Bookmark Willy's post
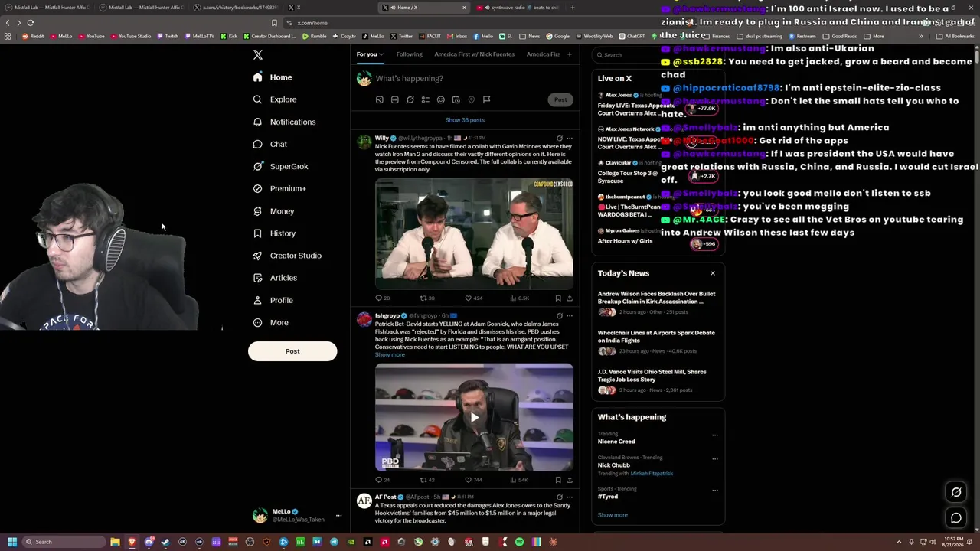 coord(558,298)
